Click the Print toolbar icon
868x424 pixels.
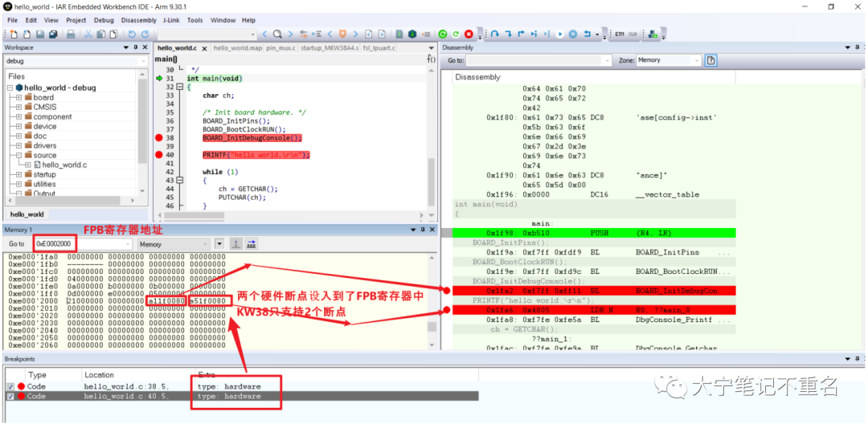(x=71, y=35)
